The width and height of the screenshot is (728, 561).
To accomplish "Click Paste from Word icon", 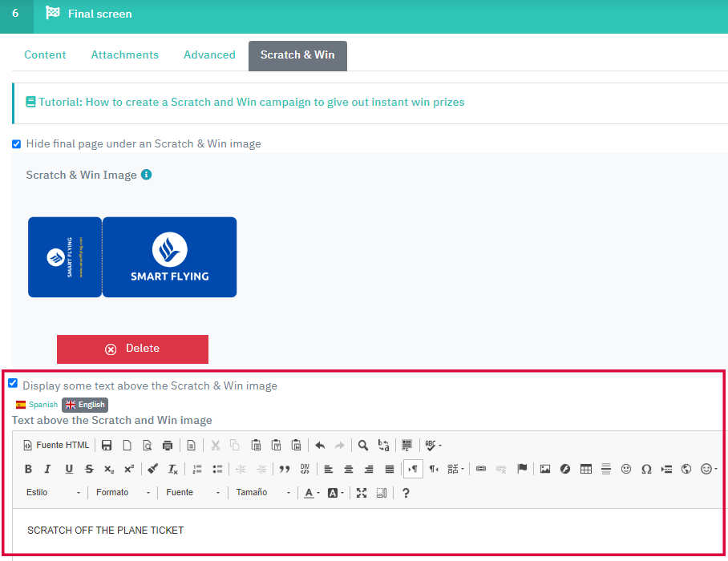I will (x=296, y=446).
